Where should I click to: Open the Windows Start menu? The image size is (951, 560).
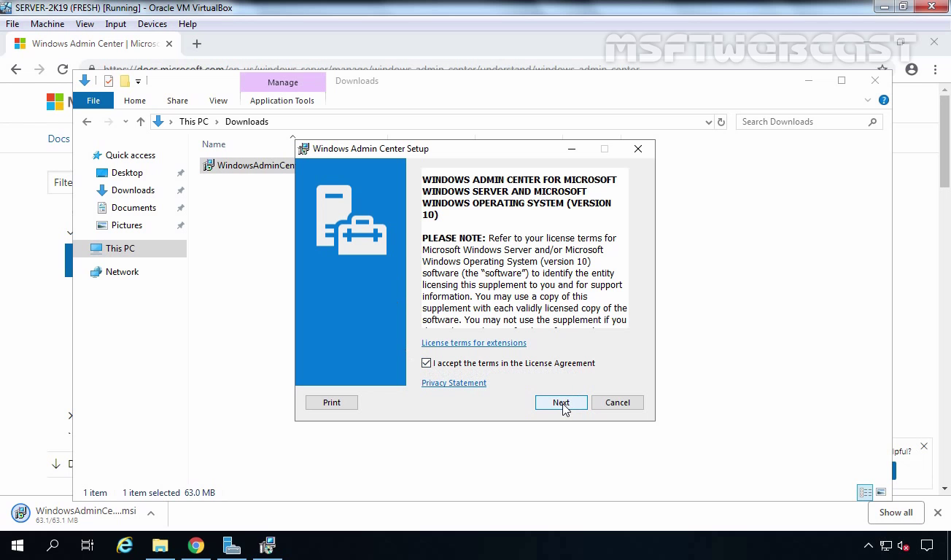18,545
